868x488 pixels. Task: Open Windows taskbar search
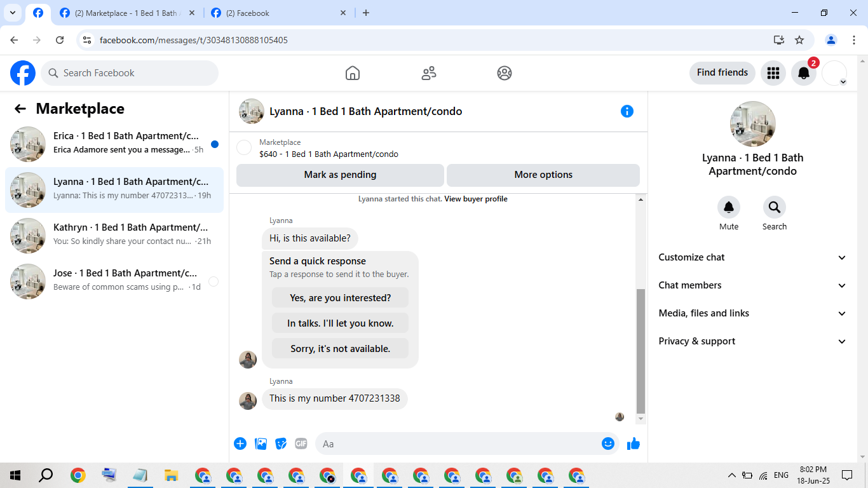(x=46, y=475)
